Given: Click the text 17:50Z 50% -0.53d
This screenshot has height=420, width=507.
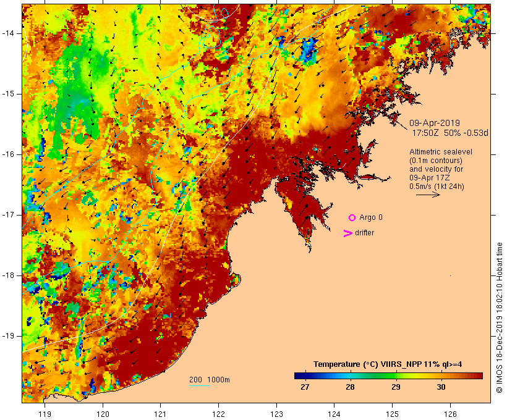Looking at the screenshot, I should point(449,133).
